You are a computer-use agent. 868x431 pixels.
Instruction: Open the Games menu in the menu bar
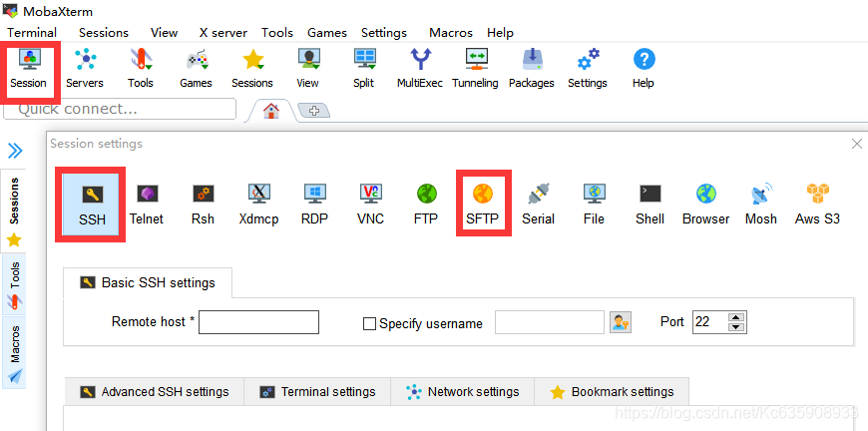click(327, 33)
